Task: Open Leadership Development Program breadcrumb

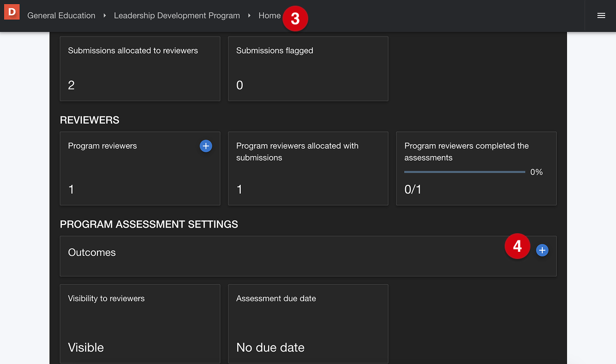Action: [x=177, y=15]
